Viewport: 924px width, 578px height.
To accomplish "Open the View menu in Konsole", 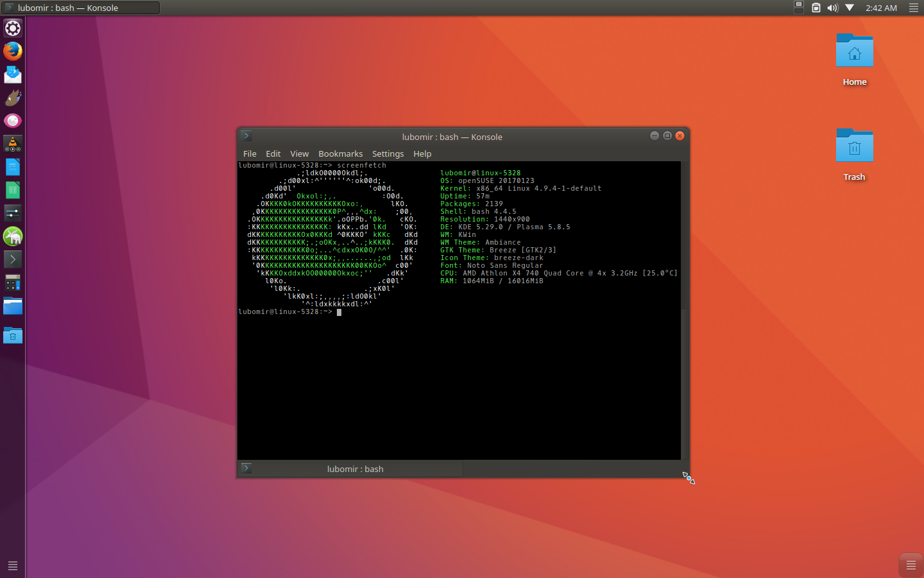I will click(299, 154).
